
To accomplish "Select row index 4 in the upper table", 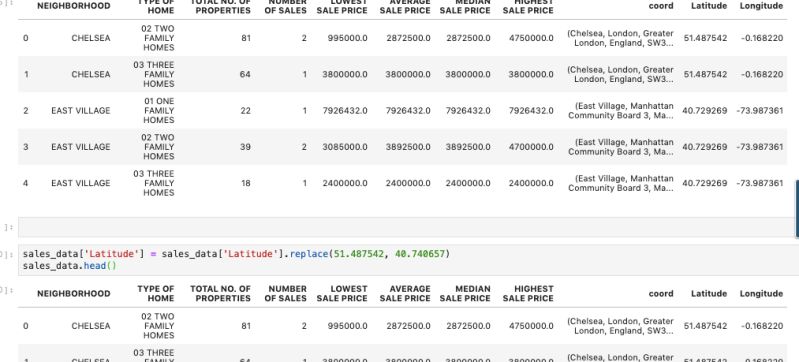I will tap(25, 183).
